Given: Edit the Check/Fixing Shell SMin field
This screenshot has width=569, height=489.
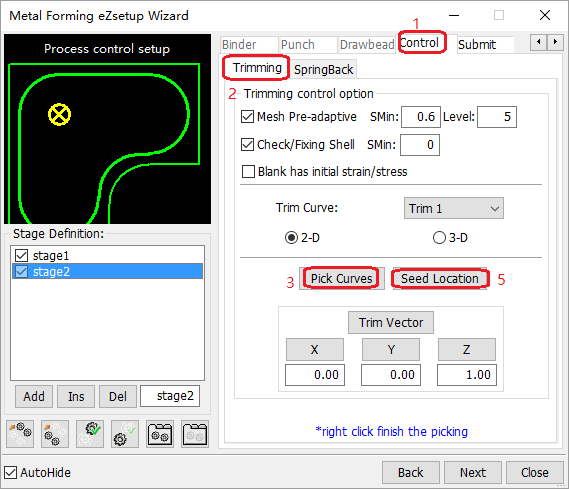Looking at the screenshot, I should click(x=420, y=145).
